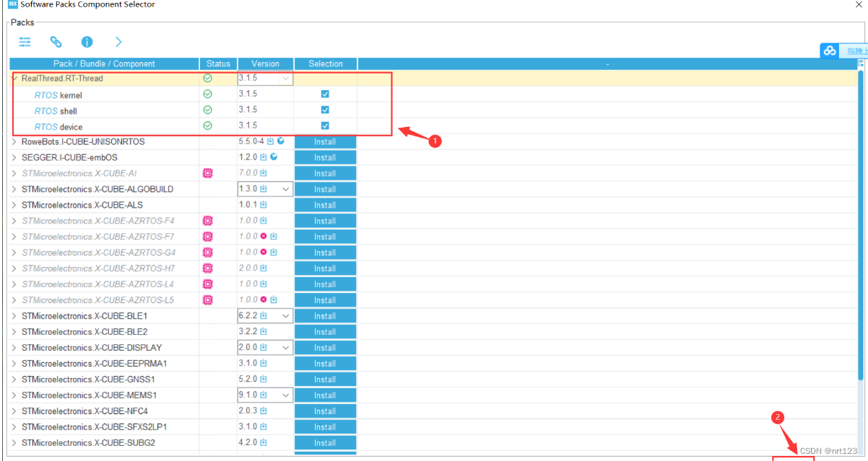This screenshot has width=868, height=461.
Task: Install the RoweBots.I-CUBE-UNISONRTOS pack
Action: (x=325, y=141)
